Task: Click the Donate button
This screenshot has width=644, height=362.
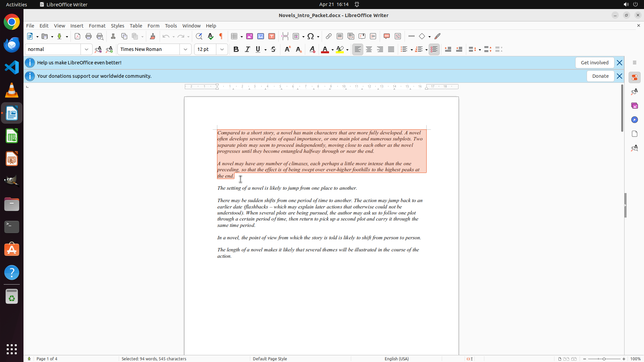Action: tap(600, 76)
